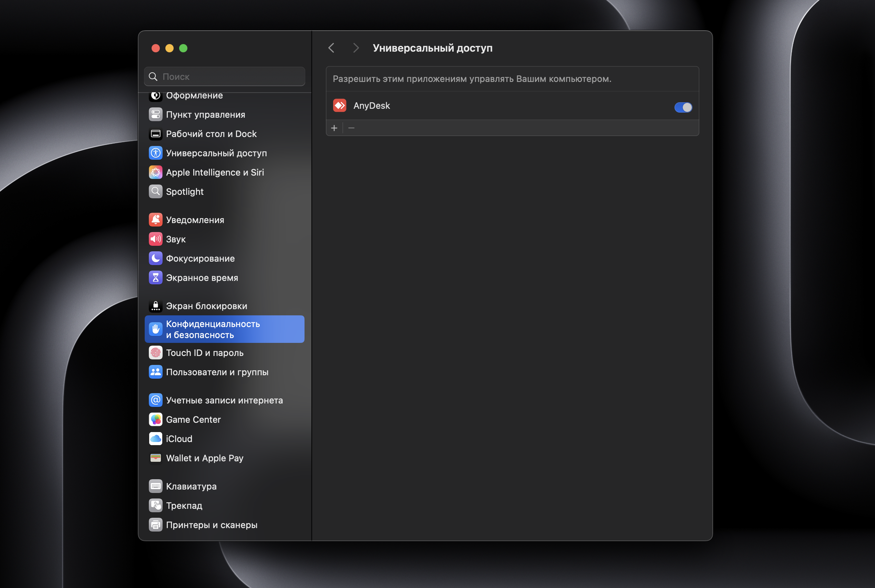Image resolution: width=875 pixels, height=588 pixels.
Task: Open the Принтеры и сканеры icon
Action: 155,525
